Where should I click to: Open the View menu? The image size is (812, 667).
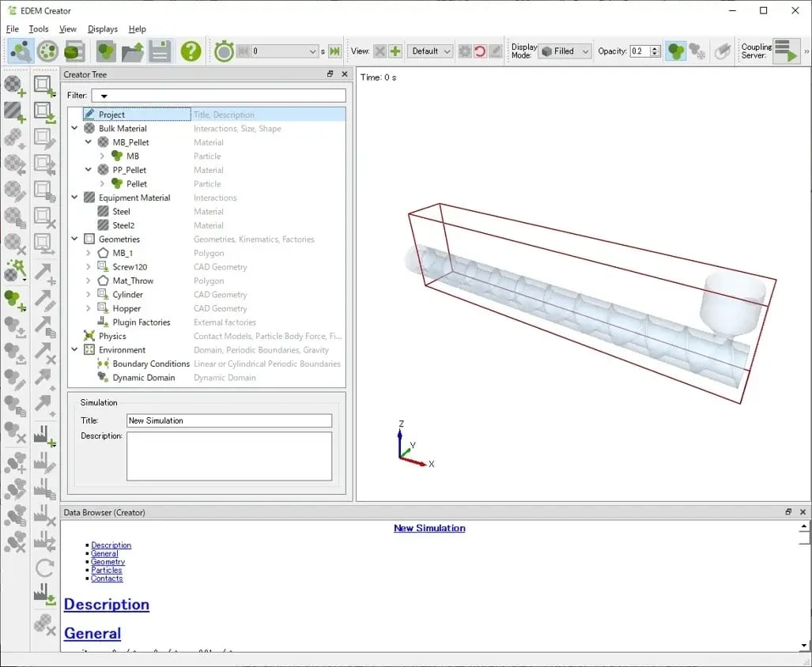(x=68, y=29)
